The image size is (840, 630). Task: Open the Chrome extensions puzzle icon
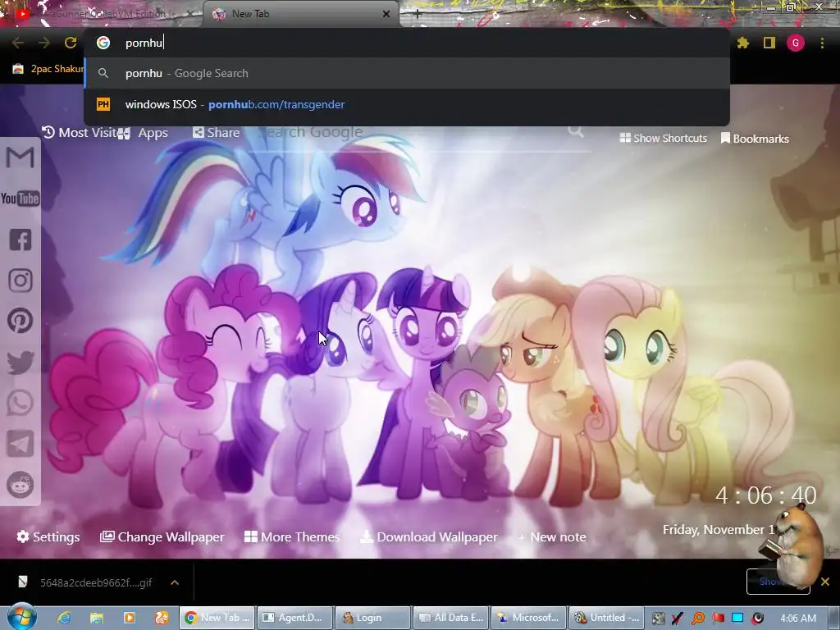pyautogui.click(x=743, y=43)
